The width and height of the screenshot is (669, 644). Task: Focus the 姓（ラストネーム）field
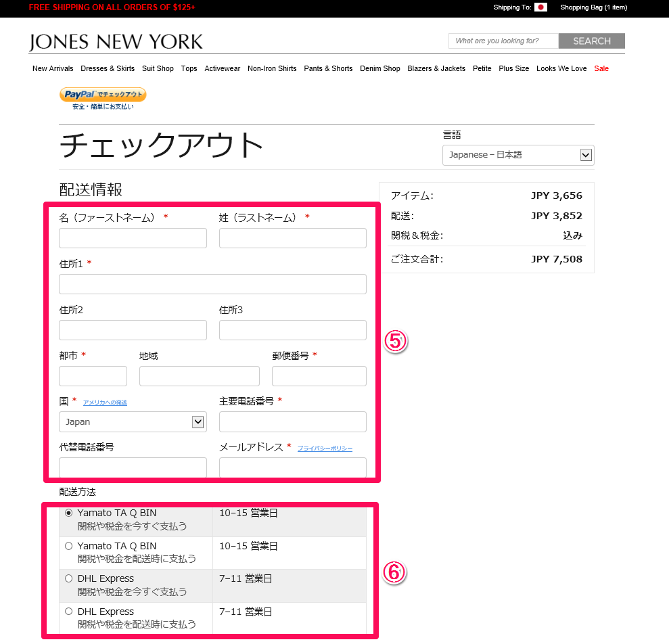(293, 238)
